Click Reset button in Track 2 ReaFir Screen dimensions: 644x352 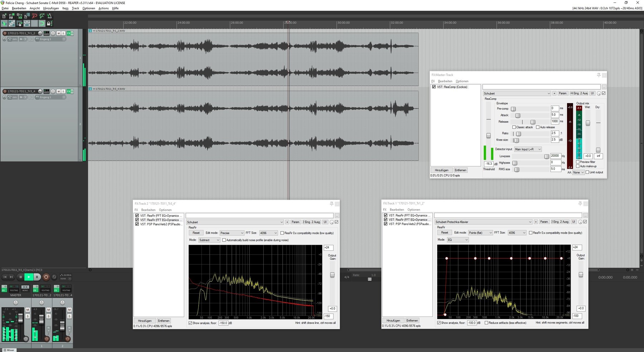[196, 233]
